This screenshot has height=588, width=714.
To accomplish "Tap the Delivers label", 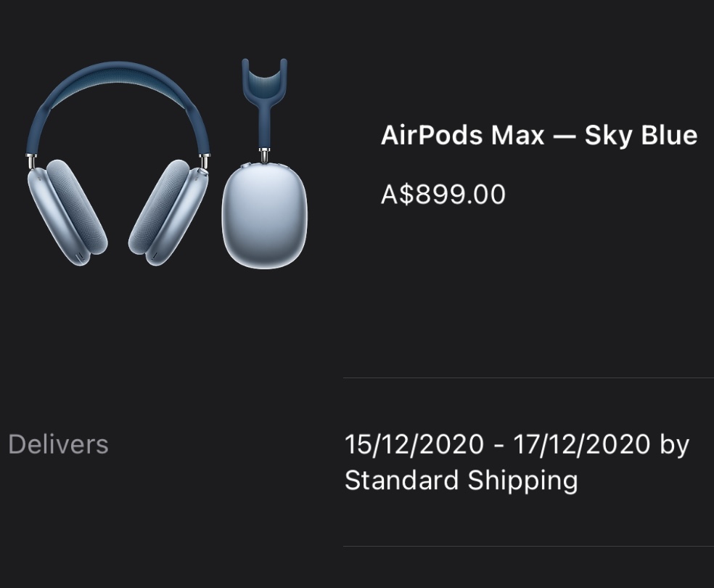I will tap(58, 444).
